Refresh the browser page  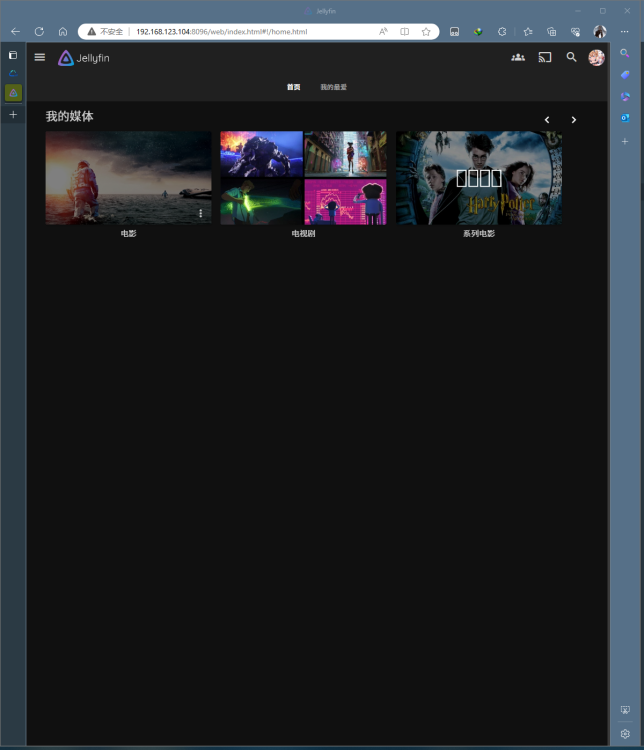(x=39, y=32)
